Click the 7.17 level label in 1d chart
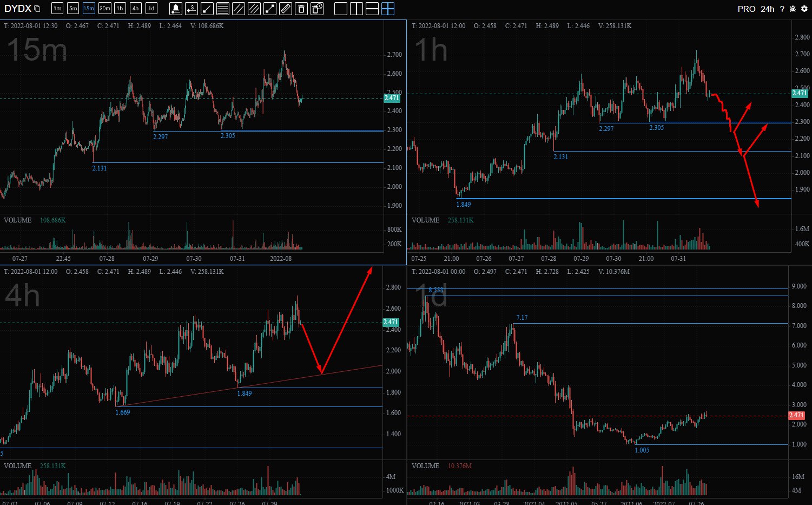Viewport: 812px width, 505px height. pos(522,318)
